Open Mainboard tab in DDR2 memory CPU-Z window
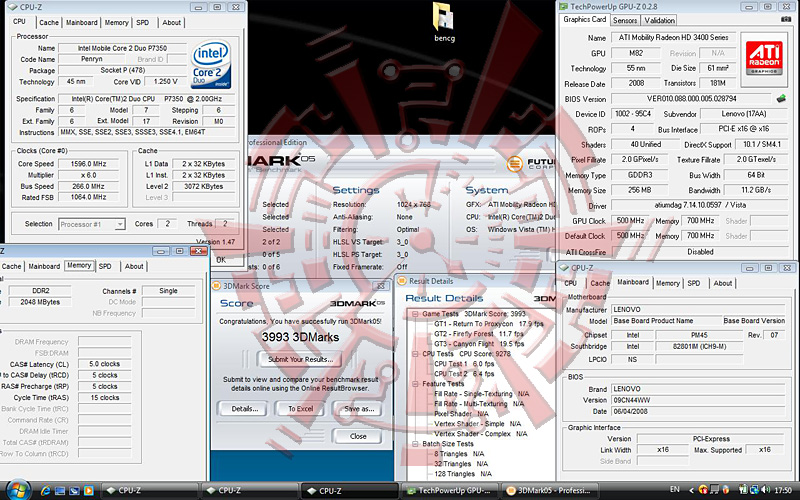The width and height of the screenshot is (800, 500). tap(44, 266)
